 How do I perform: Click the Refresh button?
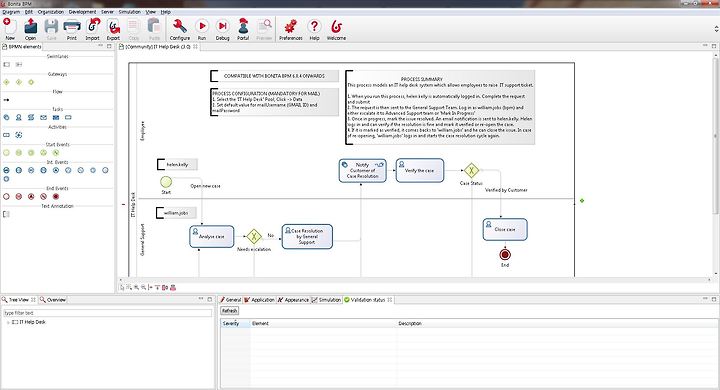(230, 311)
